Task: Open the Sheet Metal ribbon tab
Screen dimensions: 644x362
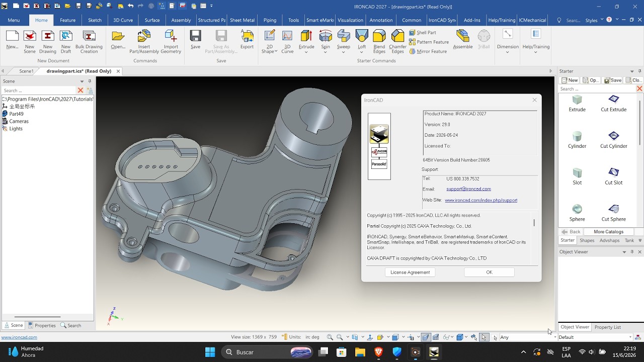Action: tap(242, 20)
